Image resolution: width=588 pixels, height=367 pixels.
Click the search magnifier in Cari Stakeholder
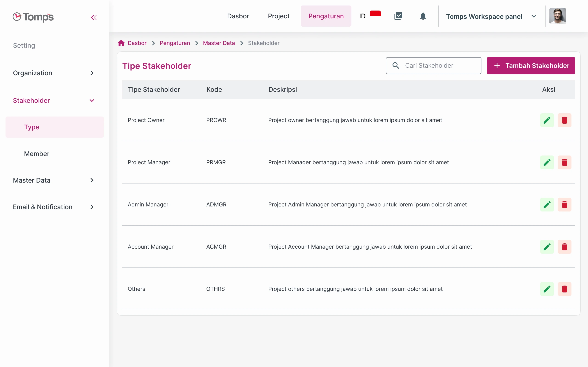396,66
